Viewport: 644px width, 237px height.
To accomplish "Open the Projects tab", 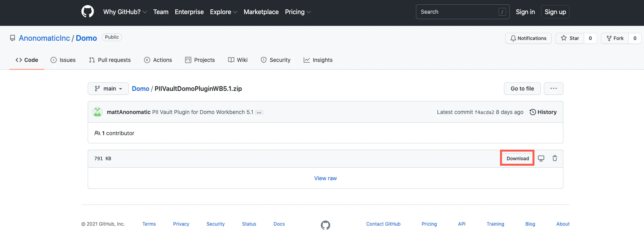I will click(200, 60).
